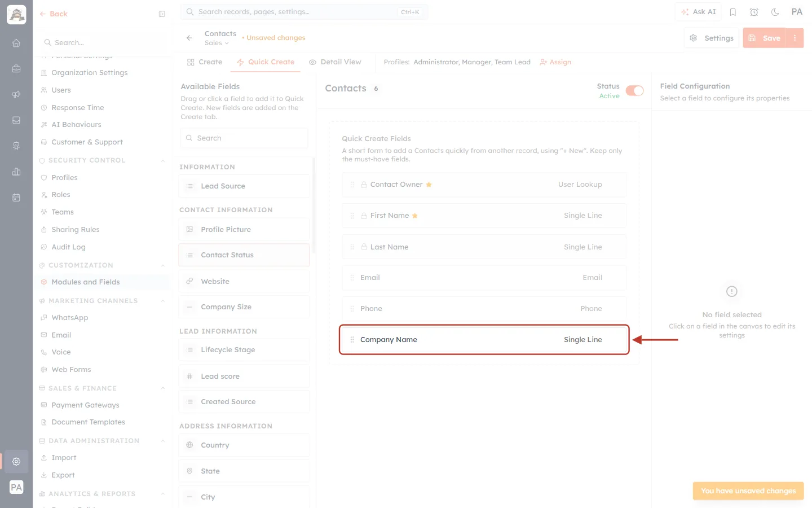
Task: Collapse the Security Control section
Action: click(x=163, y=160)
